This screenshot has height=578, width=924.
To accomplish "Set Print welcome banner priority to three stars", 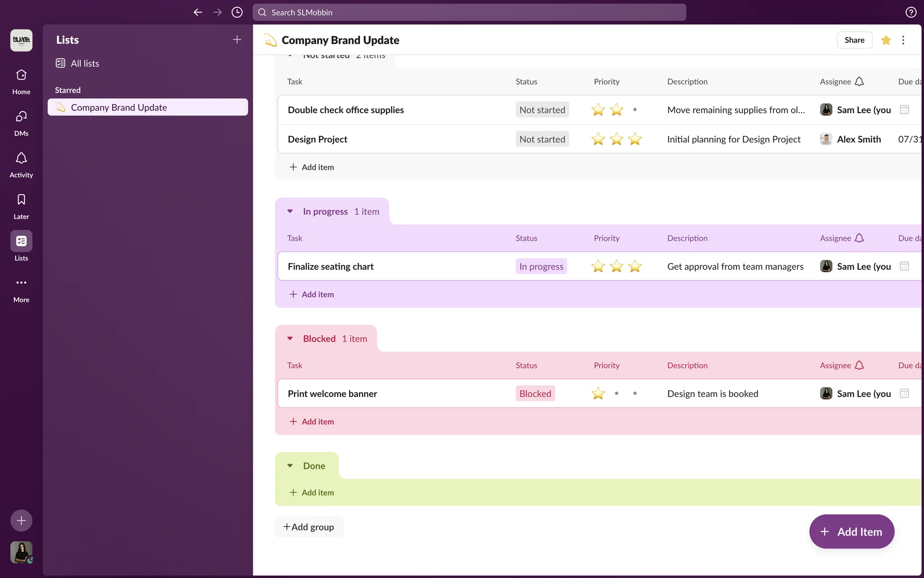I will point(635,394).
